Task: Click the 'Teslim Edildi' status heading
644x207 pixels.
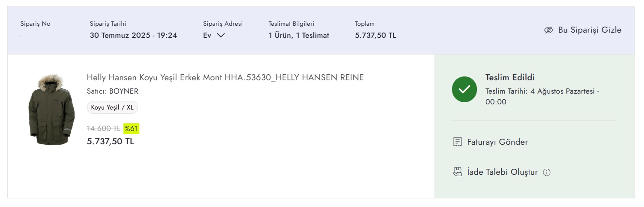Action: point(510,78)
